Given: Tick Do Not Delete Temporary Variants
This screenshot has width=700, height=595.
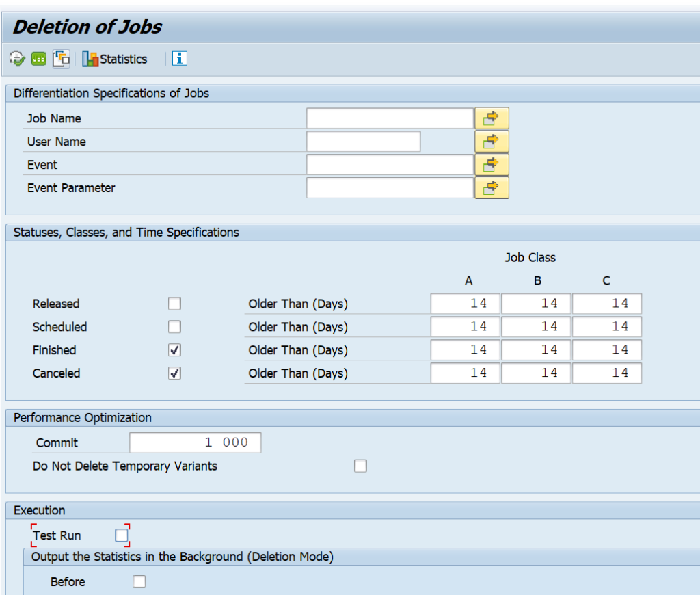Looking at the screenshot, I should coord(360,466).
